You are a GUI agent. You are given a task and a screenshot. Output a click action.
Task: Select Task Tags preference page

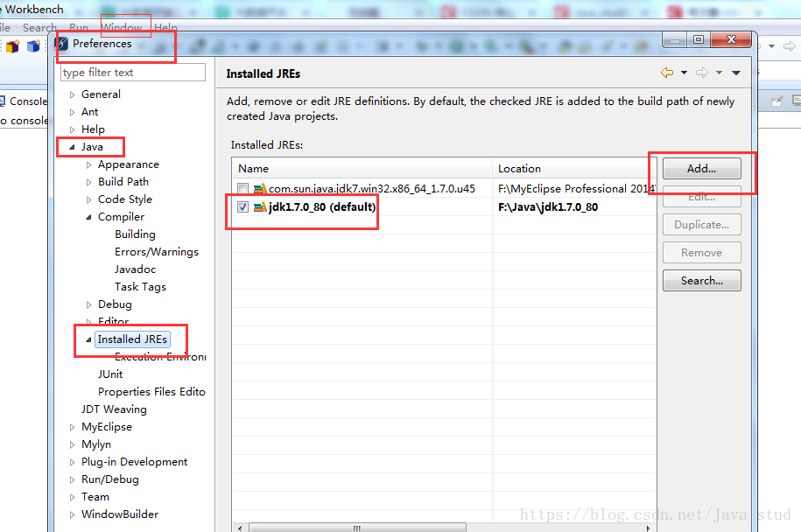tap(140, 287)
